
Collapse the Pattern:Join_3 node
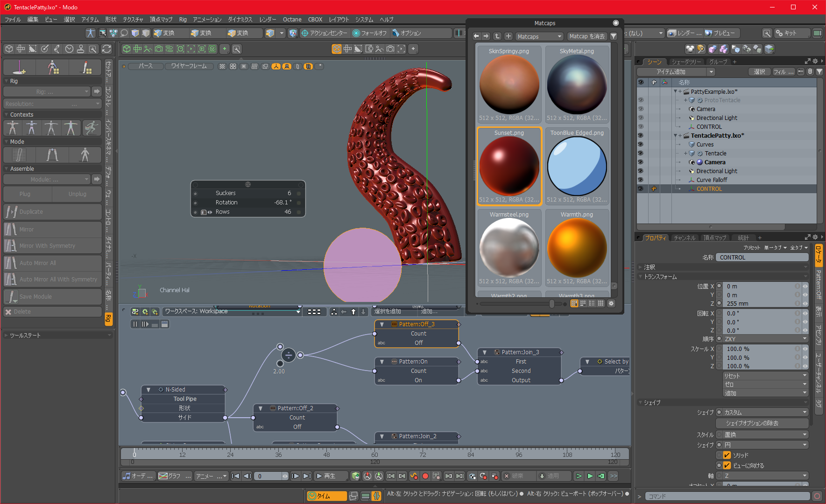point(485,353)
